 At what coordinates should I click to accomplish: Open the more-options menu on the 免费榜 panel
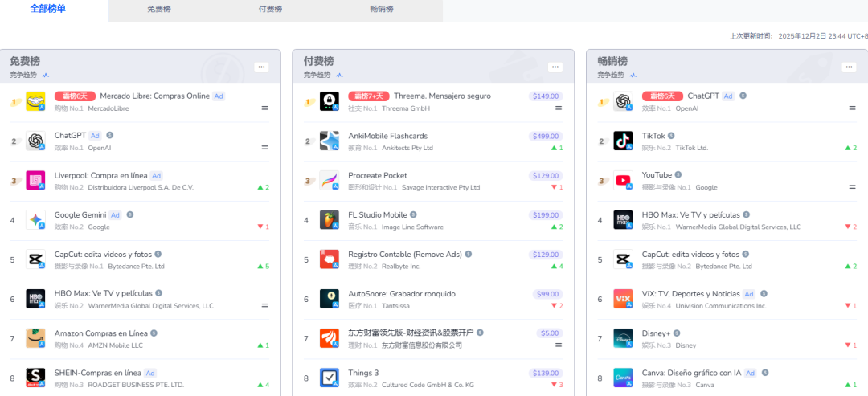click(262, 67)
